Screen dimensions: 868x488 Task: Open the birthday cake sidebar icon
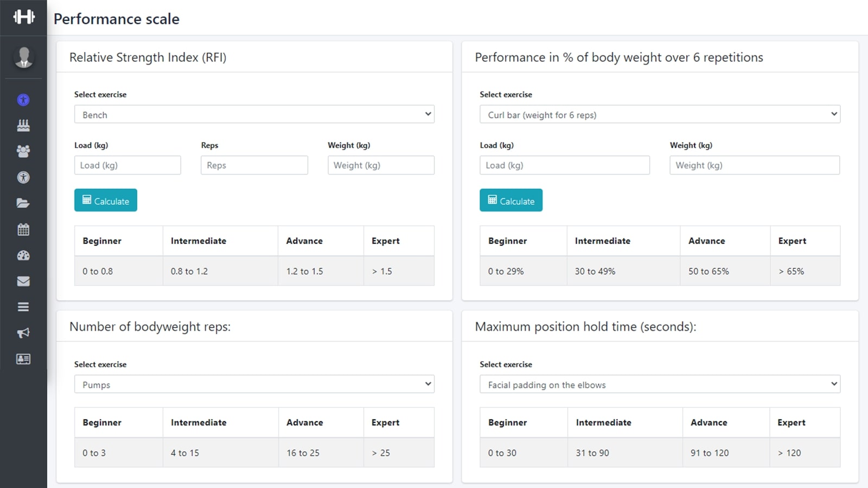pos(23,125)
